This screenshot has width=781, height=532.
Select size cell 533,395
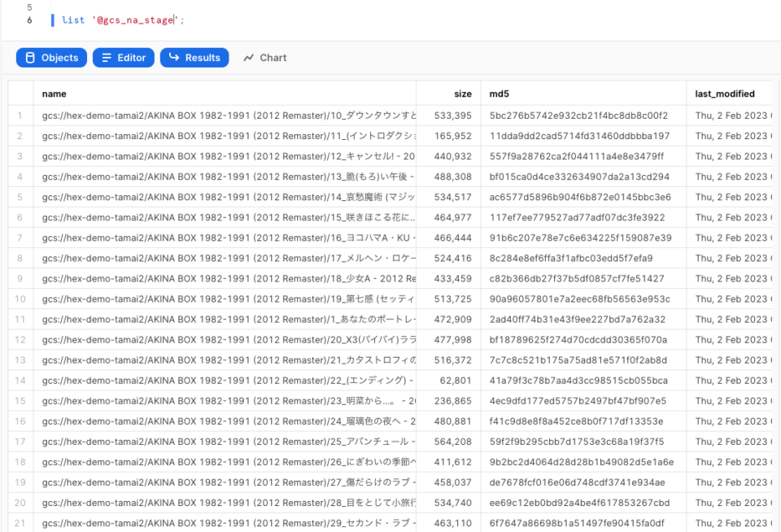448,116
